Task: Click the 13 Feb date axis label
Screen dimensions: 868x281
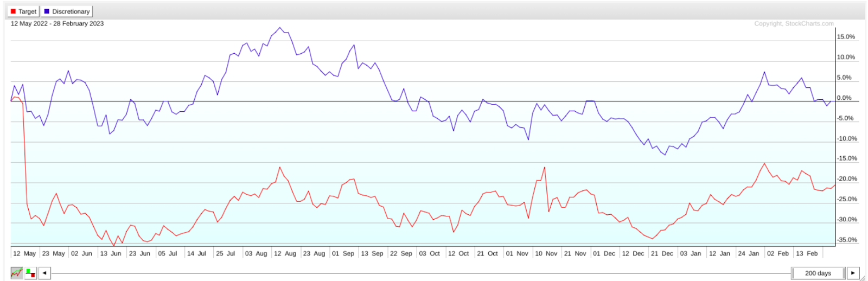Action: tap(807, 253)
